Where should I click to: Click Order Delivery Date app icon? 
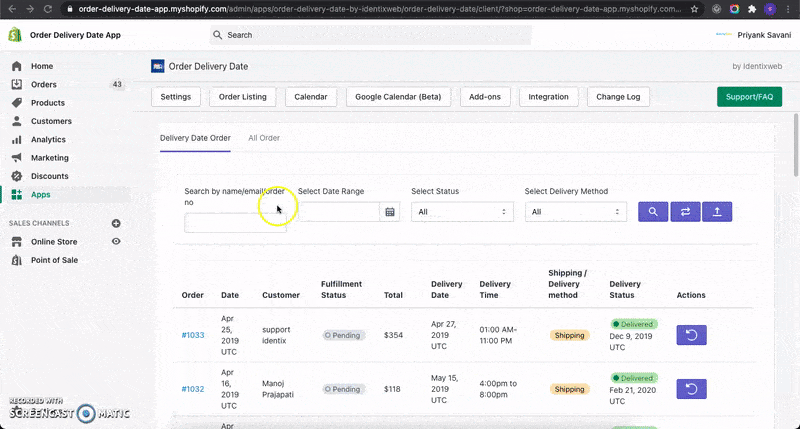(x=158, y=66)
